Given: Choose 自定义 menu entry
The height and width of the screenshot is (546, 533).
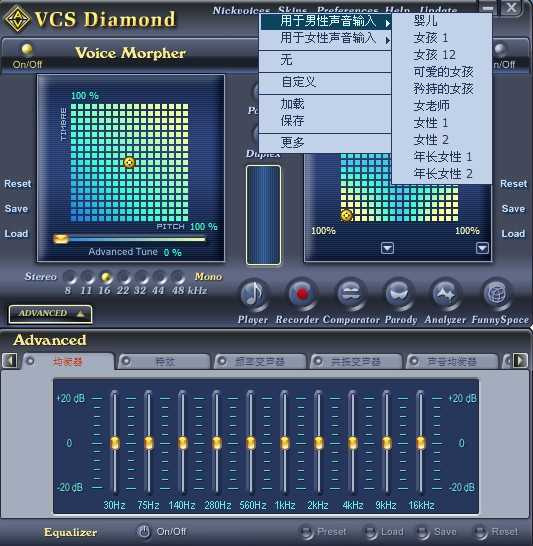Looking at the screenshot, I should pyautogui.click(x=325, y=82).
